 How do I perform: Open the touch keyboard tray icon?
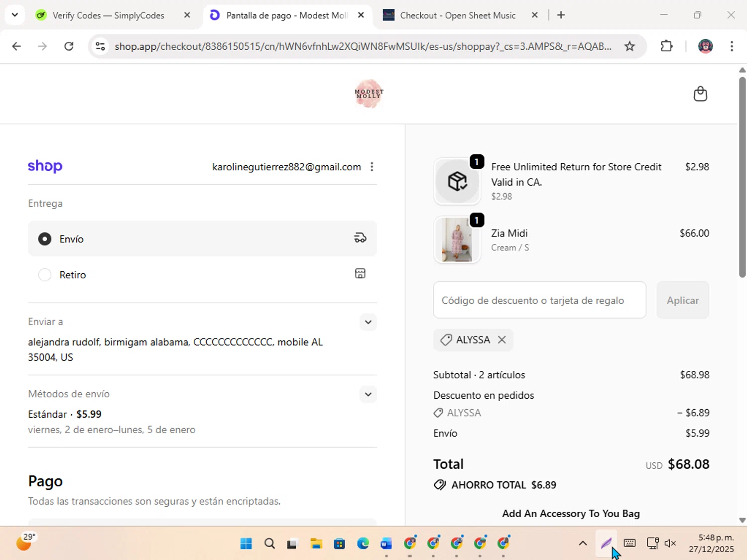pos(629,543)
